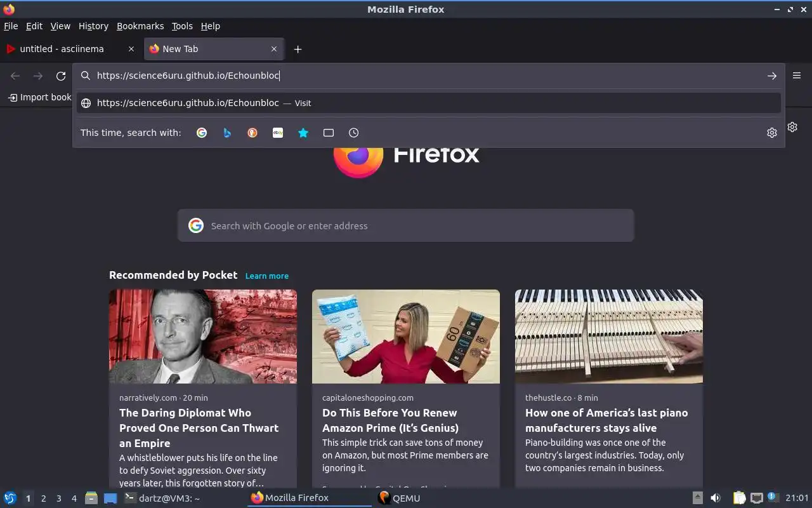This screenshot has height=508, width=812.
Task: Open clipboard notes icon in system tray
Action: [x=739, y=498]
